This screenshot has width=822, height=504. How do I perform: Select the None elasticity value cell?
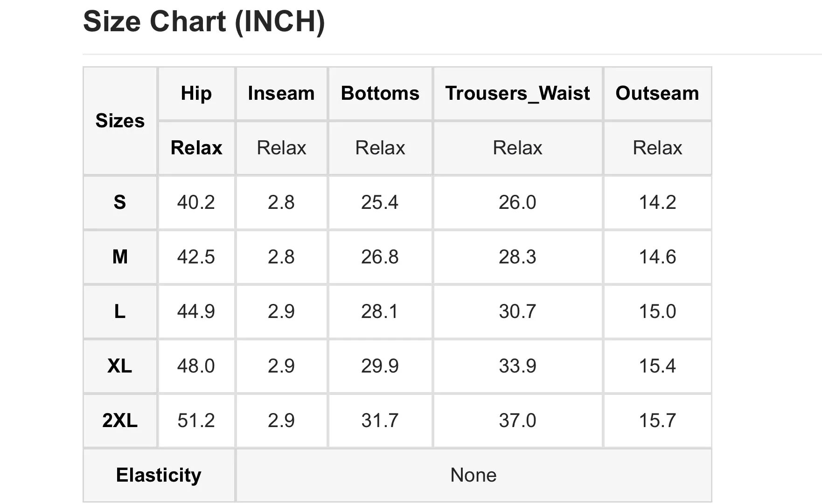tap(474, 475)
